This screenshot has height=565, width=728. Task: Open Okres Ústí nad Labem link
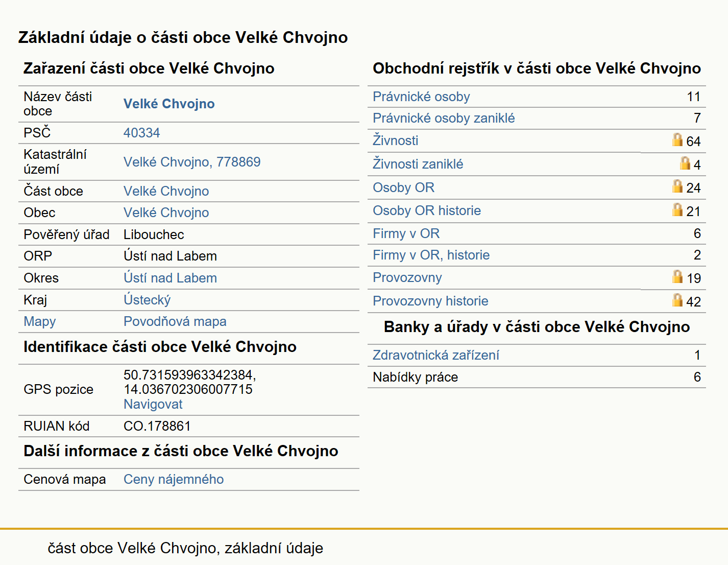click(x=170, y=278)
